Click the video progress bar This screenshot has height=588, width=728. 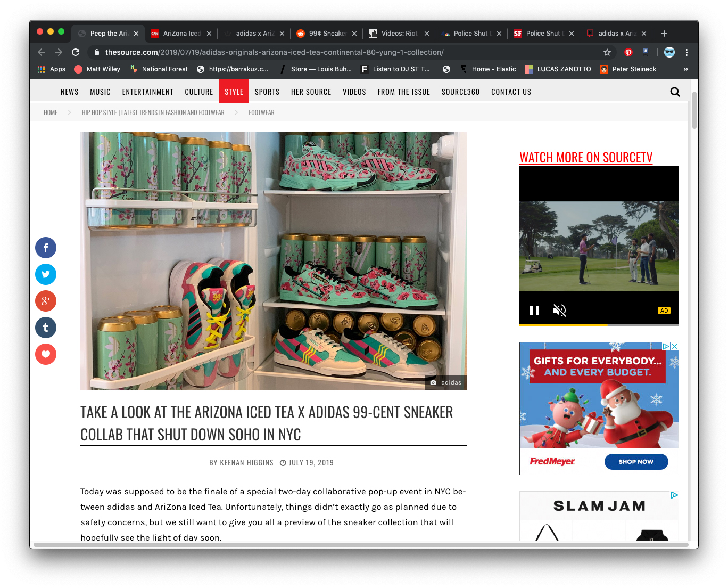click(599, 324)
